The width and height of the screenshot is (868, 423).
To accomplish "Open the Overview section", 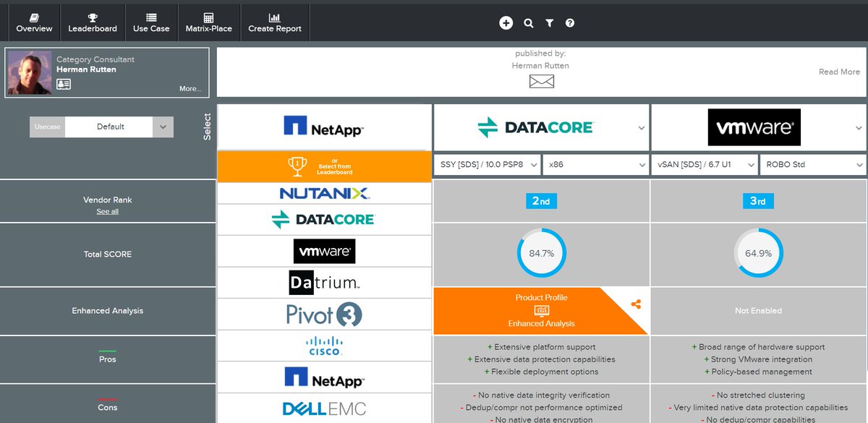I will 34,22.
